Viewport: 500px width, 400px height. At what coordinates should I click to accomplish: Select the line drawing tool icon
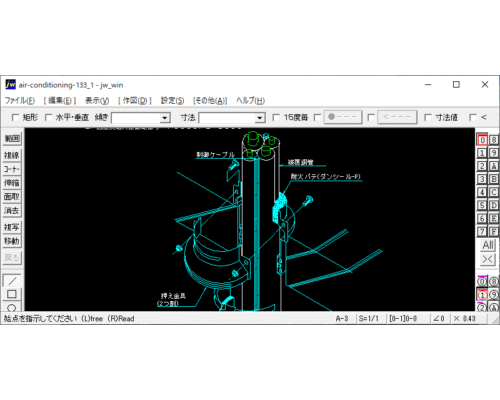(x=12, y=281)
